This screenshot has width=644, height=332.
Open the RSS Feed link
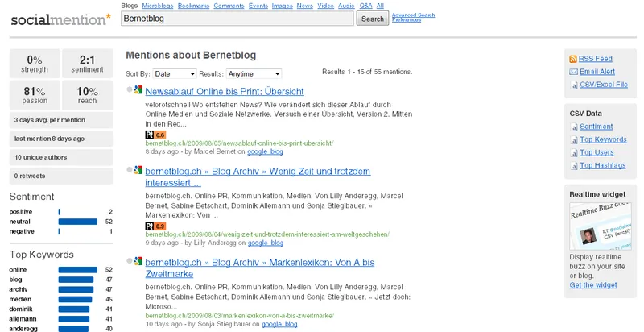[596, 59]
